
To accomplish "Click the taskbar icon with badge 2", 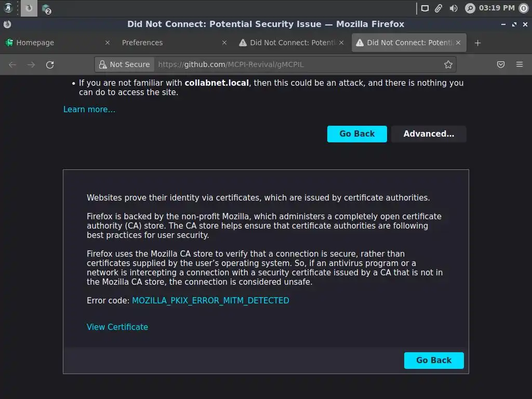I will pyautogui.click(x=46, y=9).
